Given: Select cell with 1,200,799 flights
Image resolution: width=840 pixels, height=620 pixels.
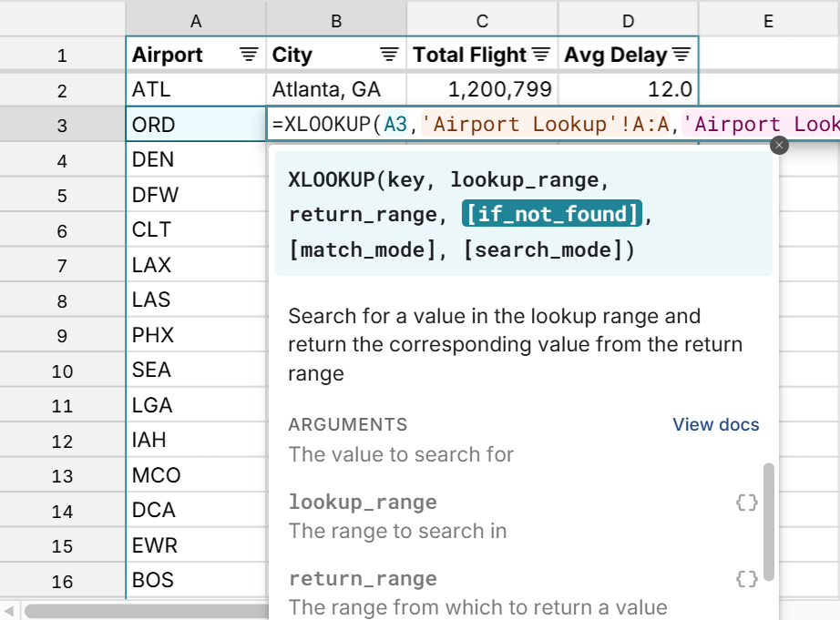Looking at the screenshot, I should 482,89.
